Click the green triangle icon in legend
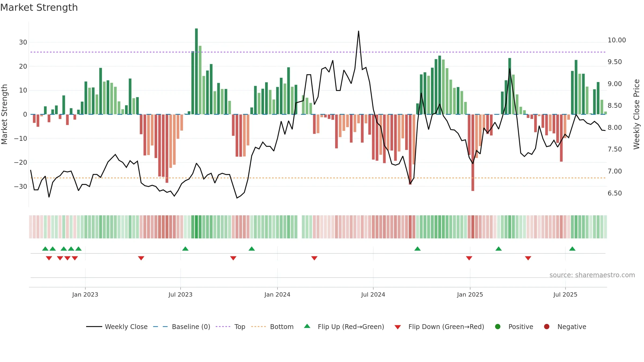644x362 pixels. click(307, 326)
